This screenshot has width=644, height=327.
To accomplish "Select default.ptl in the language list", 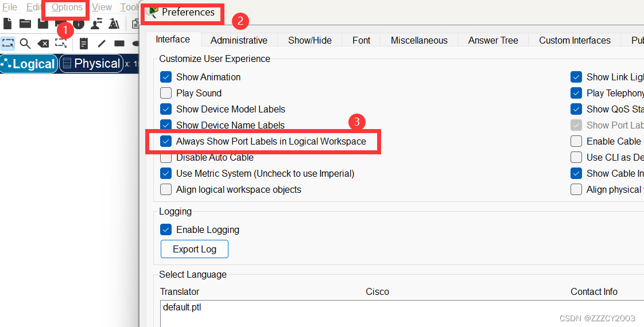I will (182, 307).
